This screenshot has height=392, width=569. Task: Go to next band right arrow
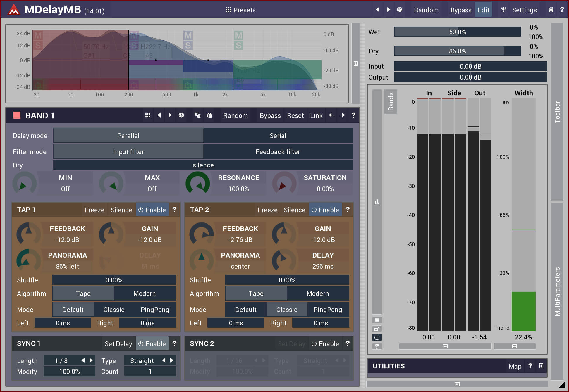pos(342,115)
